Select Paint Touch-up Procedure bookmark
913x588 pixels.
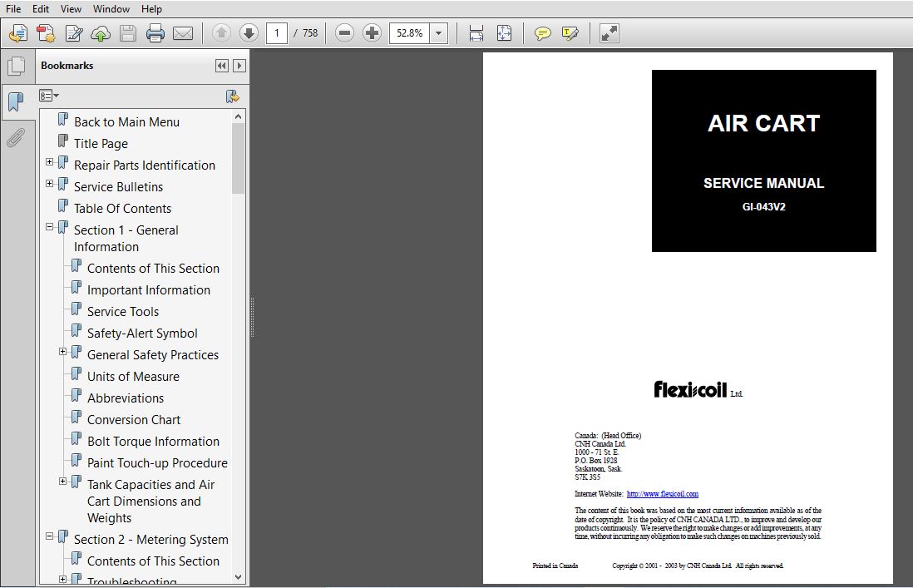[157, 462]
